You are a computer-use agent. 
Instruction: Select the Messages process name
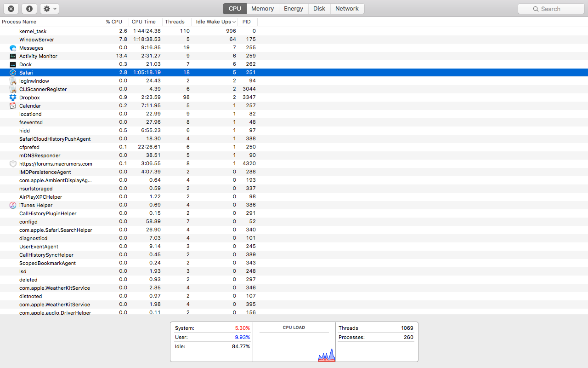pyautogui.click(x=31, y=48)
